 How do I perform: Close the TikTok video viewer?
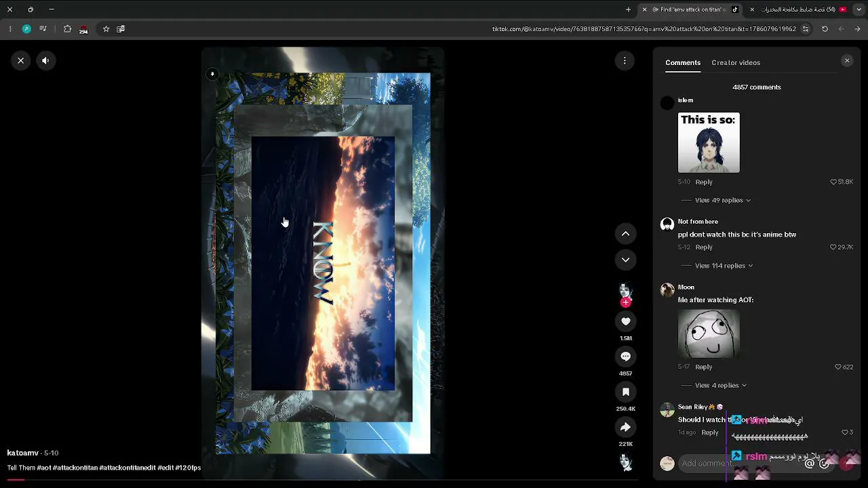tap(21, 60)
